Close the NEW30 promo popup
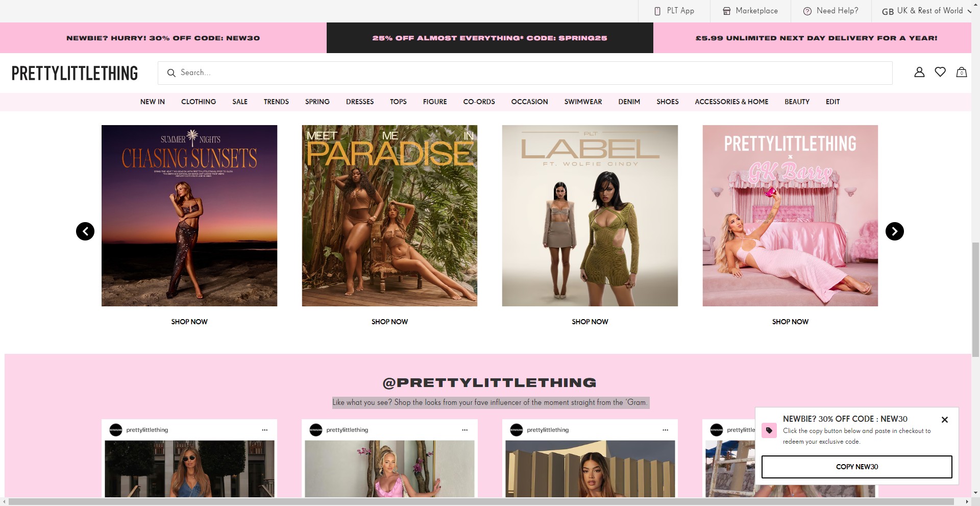Image resolution: width=980 pixels, height=506 pixels. point(944,420)
